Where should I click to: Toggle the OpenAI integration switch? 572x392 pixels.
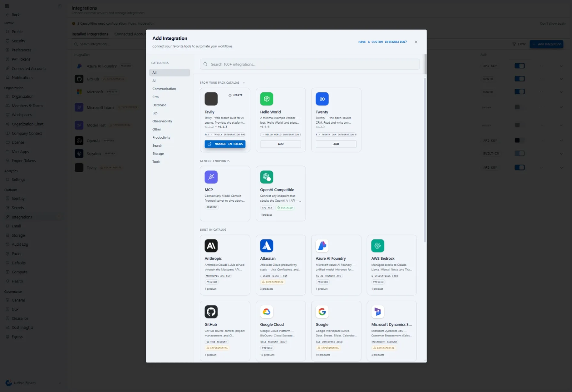coord(520,140)
